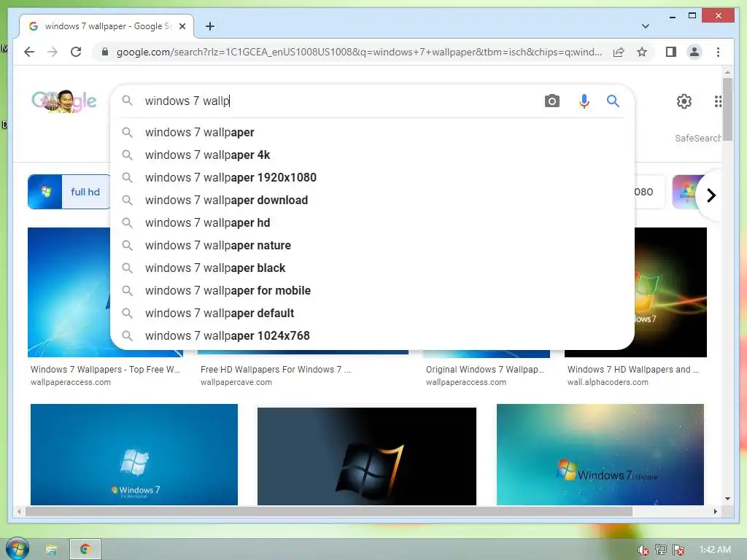The width and height of the screenshot is (747, 560).
Task: Click the padlock site info icon
Action: [x=105, y=52]
